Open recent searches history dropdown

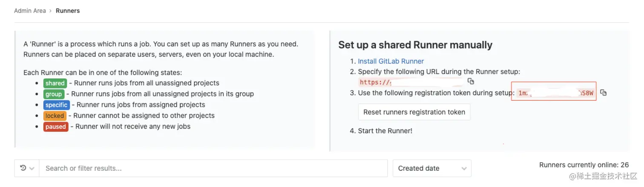[27, 168]
